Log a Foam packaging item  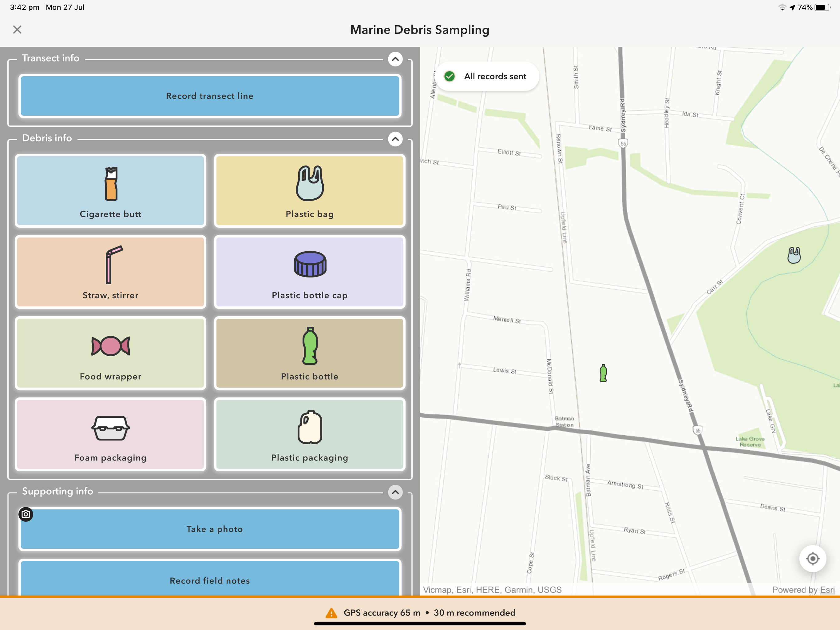110,434
